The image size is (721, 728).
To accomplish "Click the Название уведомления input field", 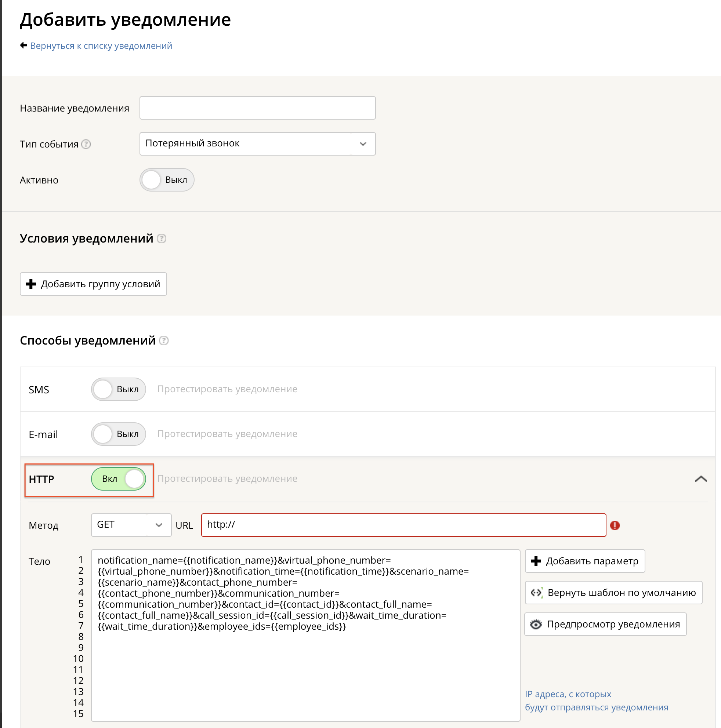I will (x=257, y=108).
